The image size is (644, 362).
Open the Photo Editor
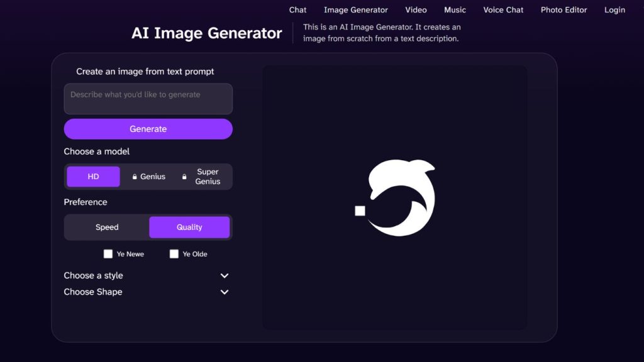(563, 9)
